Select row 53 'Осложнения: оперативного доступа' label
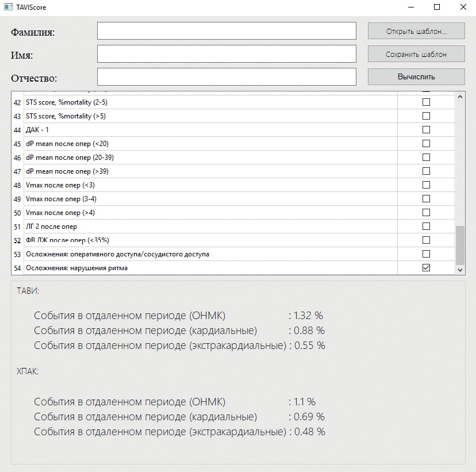 [x=117, y=254]
